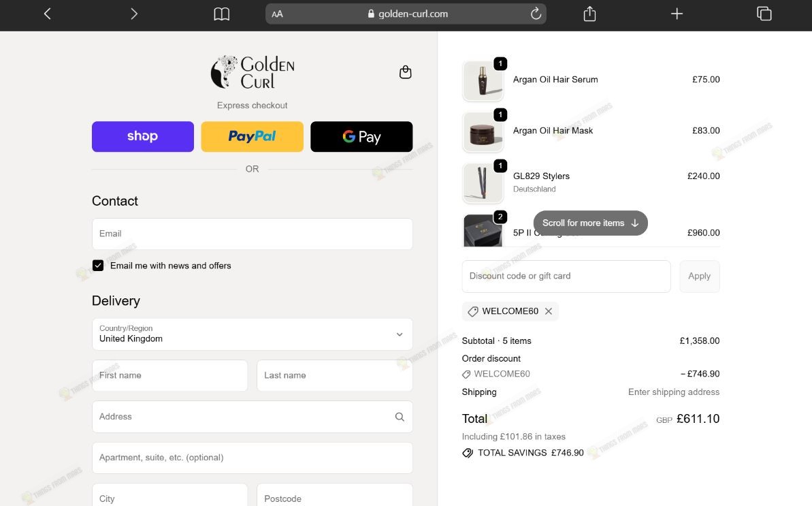Click the GL829 Stylers product name
Image resolution: width=812 pixels, height=506 pixels.
[x=541, y=176]
